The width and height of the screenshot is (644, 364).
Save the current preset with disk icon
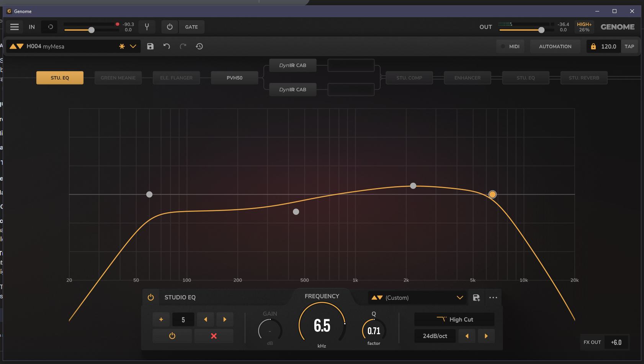coord(150,46)
